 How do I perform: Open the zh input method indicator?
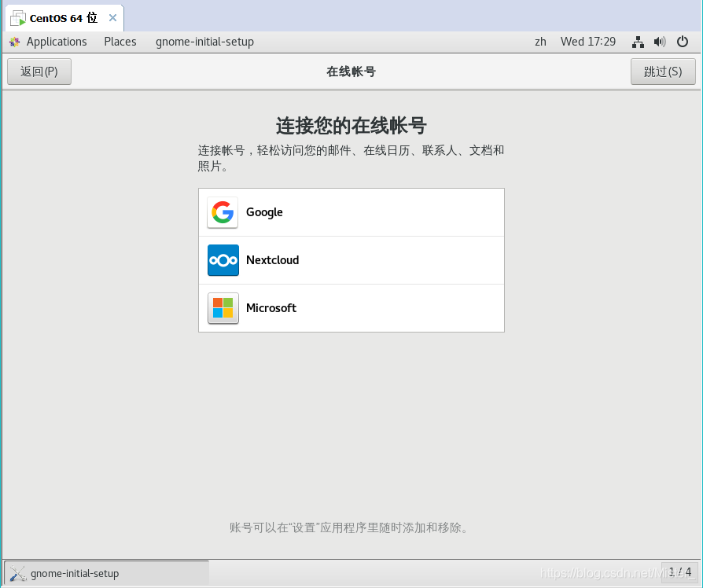point(540,42)
